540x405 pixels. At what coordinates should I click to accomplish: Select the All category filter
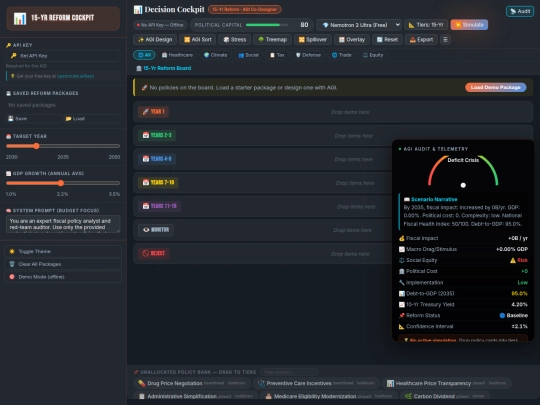pos(144,55)
